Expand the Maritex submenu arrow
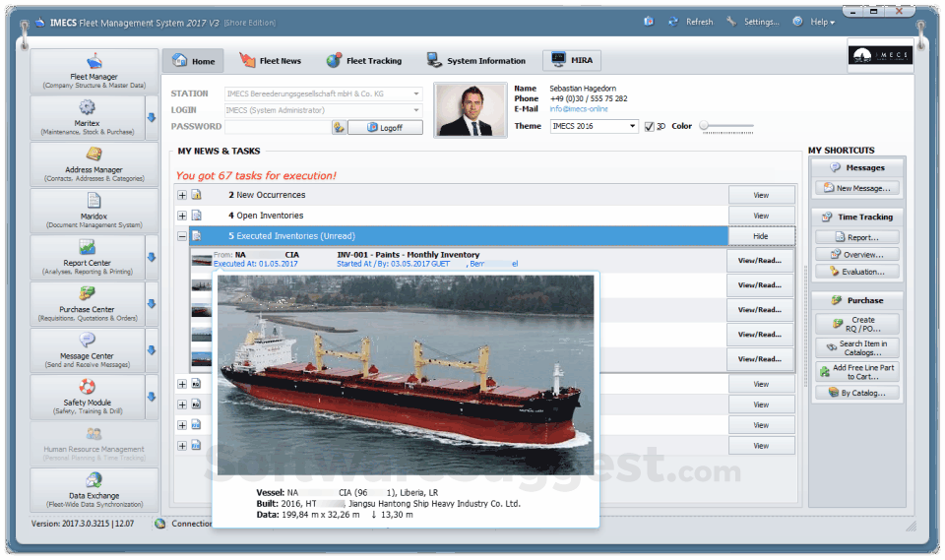 click(x=152, y=117)
